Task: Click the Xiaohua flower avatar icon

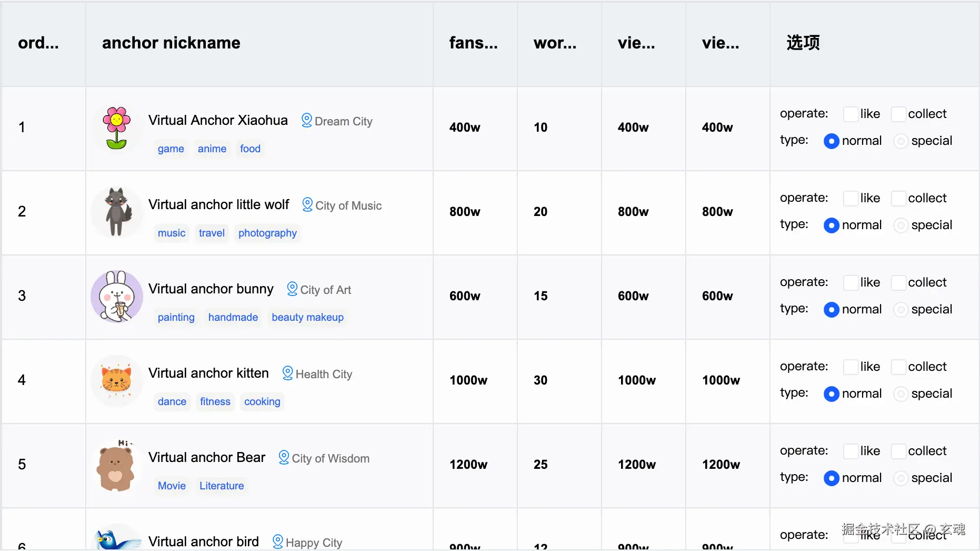Action: (x=117, y=128)
